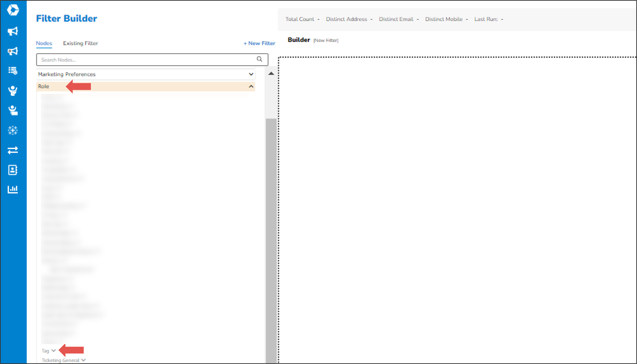Open the bar chart reports icon
637x364 pixels.
point(13,189)
